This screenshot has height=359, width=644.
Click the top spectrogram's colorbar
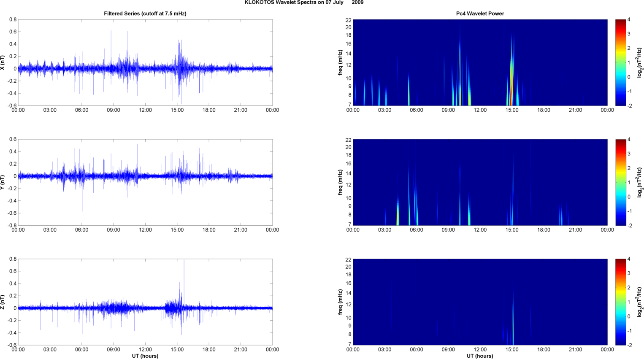pos(620,62)
